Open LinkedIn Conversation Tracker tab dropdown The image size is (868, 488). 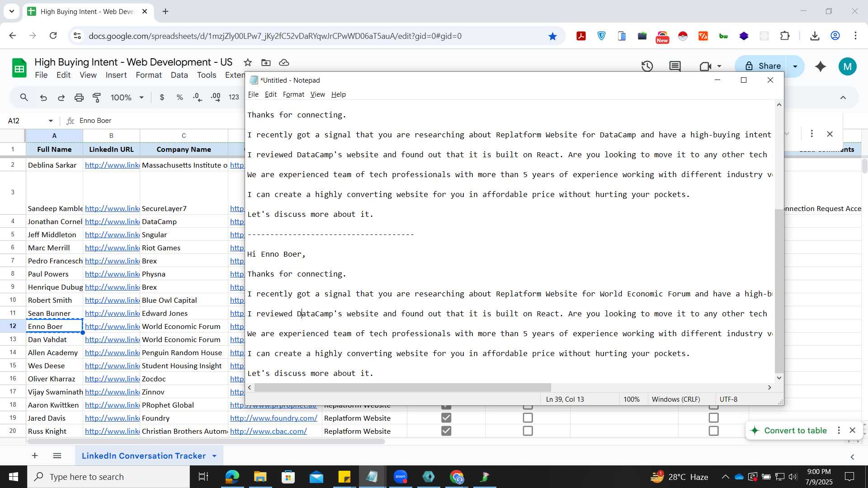(214, 456)
